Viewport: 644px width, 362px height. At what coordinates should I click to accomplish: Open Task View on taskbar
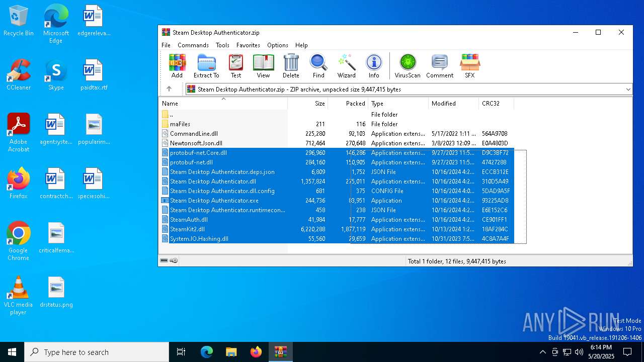181,352
